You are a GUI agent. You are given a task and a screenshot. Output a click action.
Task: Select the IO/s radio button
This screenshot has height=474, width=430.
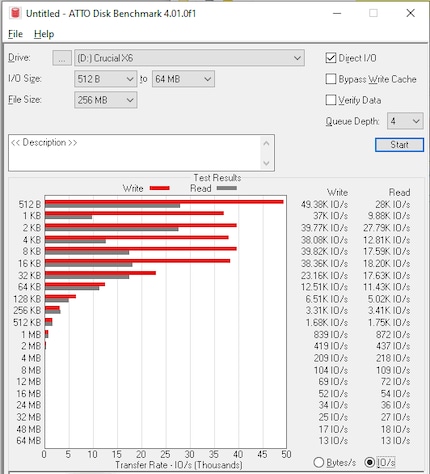(x=370, y=462)
